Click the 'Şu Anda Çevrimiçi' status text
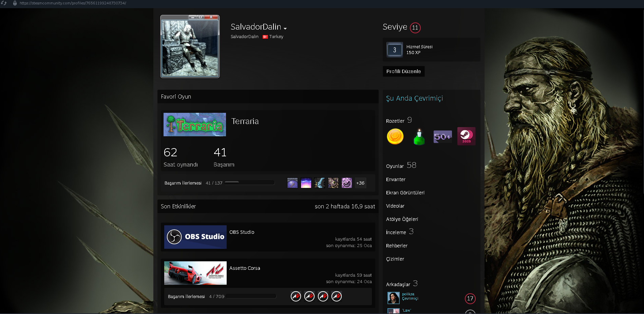Screen dimensions: 644x314 (415, 98)
